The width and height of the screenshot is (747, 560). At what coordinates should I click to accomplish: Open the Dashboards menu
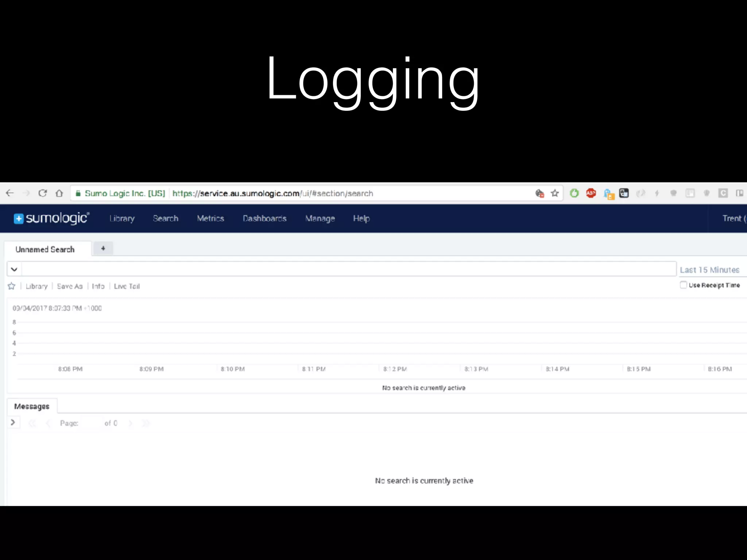click(x=265, y=218)
